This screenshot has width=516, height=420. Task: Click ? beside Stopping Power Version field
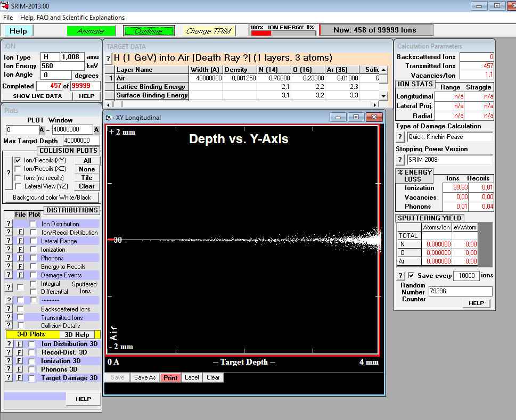pos(401,160)
